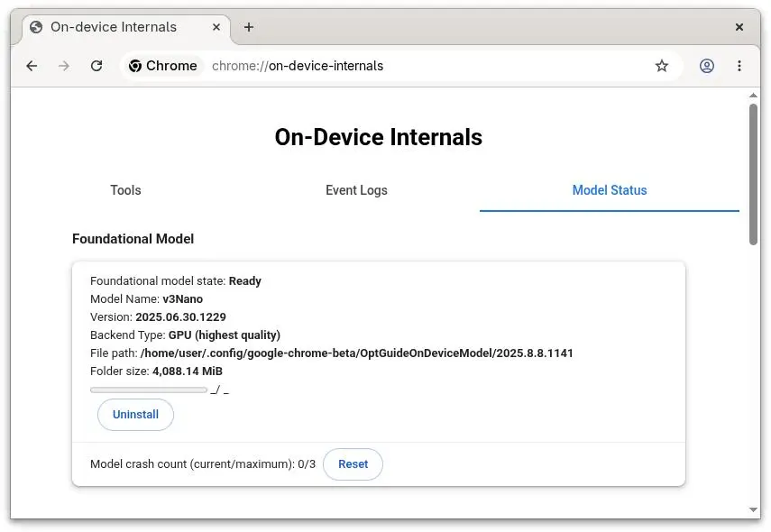The image size is (771, 532).
Task: Click backend type GPU (highest quality)
Action: coord(225,335)
